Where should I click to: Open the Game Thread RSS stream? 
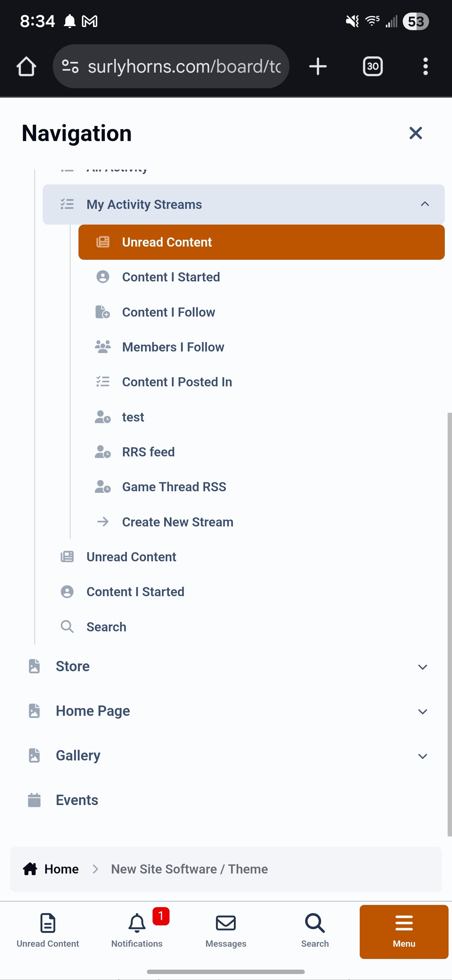click(174, 487)
